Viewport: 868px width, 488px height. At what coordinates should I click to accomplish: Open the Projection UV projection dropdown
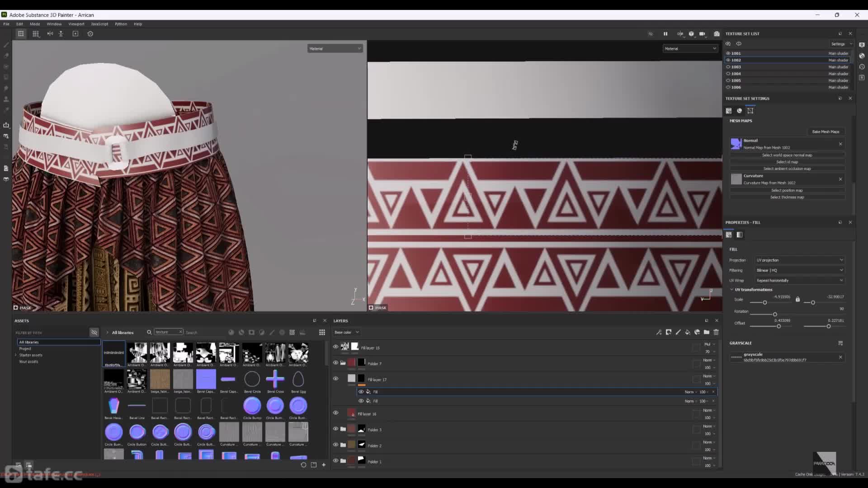point(799,260)
